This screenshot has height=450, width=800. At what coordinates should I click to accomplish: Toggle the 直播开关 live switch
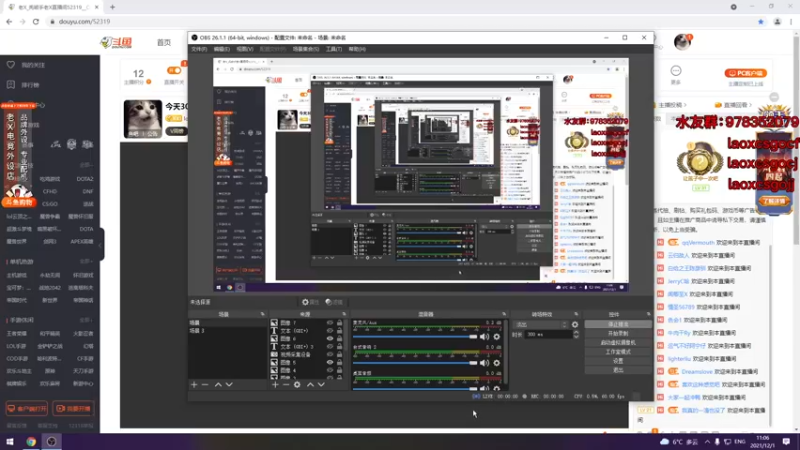point(173,70)
